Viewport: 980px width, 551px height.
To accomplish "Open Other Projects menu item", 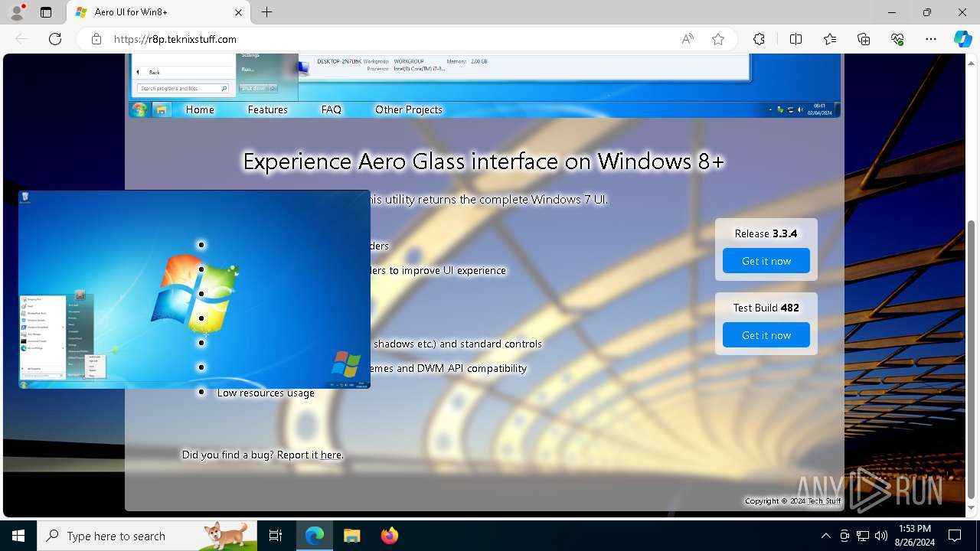I will click(x=409, y=109).
